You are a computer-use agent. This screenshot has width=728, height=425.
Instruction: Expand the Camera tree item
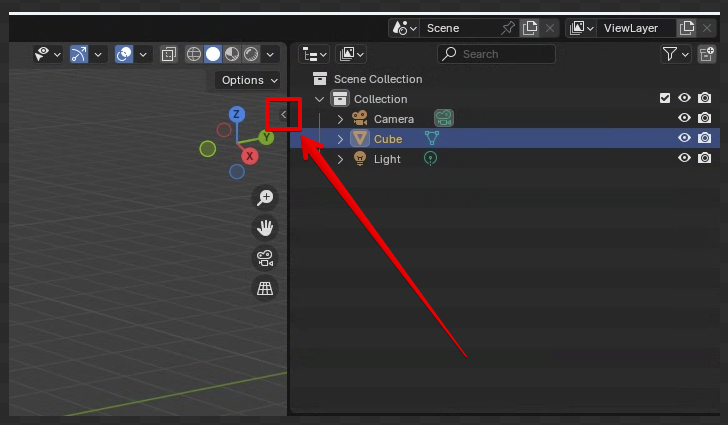340,119
